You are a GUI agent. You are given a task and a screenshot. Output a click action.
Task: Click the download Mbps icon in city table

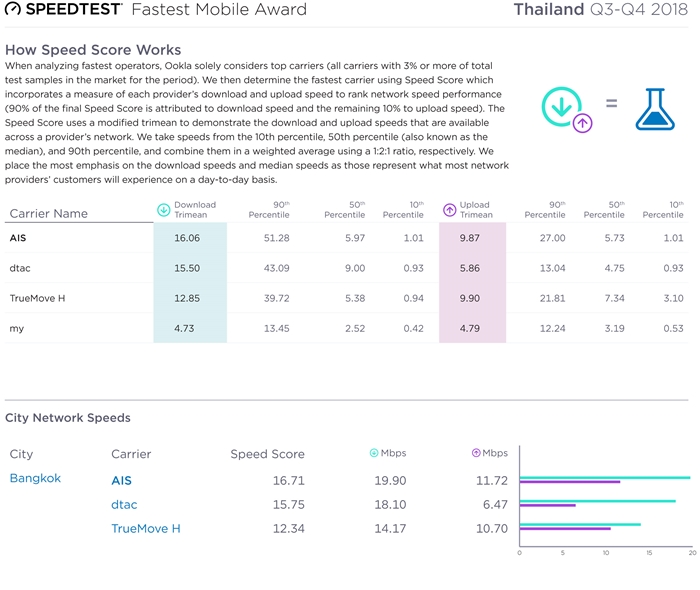click(374, 453)
